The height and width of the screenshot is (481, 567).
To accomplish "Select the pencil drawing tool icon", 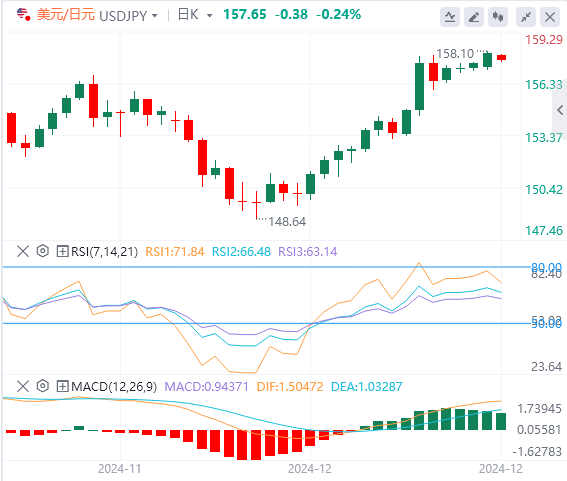I will tap(474, 17).
